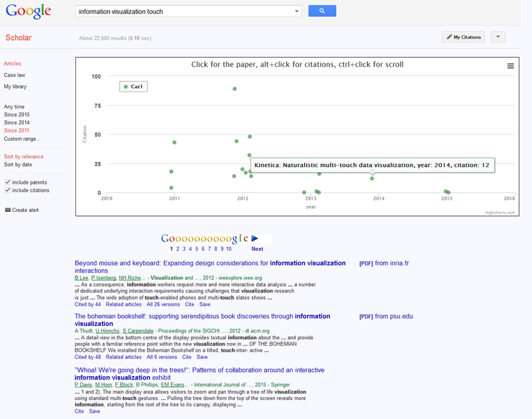Viewport: 532px width, 419px height.
Task: Click the blue search magnifier button
Action: [322, 11]
